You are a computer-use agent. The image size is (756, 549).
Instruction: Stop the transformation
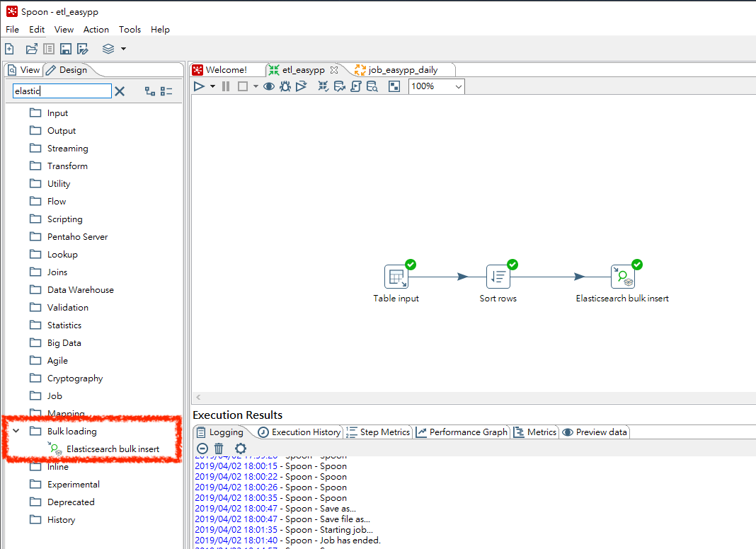click(243, 86)
